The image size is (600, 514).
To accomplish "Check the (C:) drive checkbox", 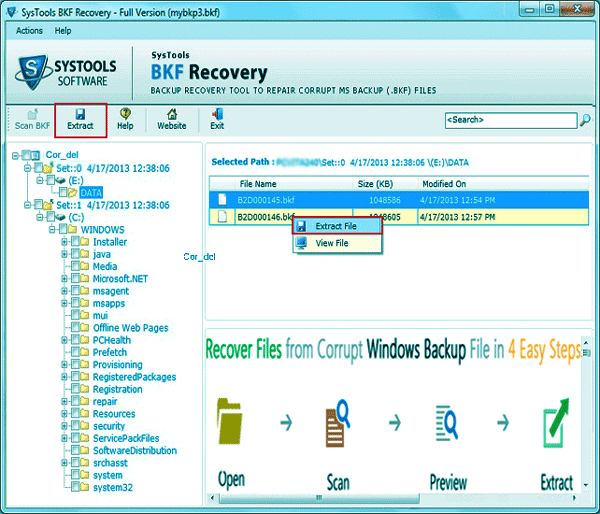I will pos(51,217).
